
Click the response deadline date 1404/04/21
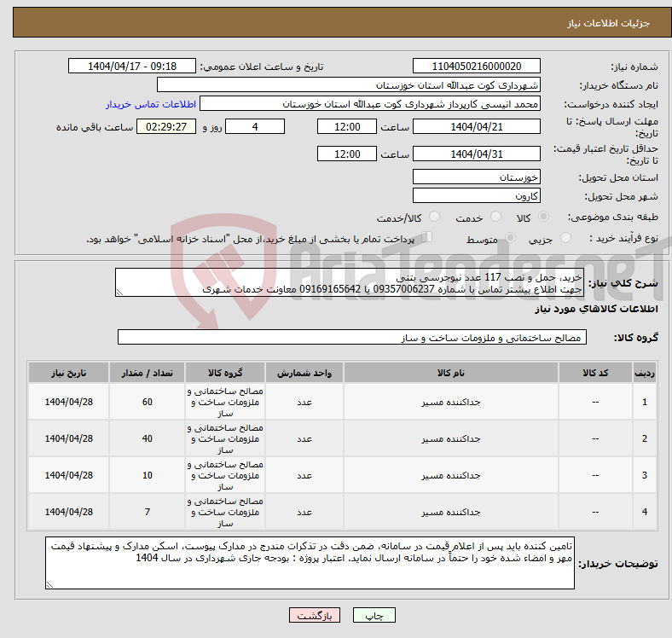(476, 126)
